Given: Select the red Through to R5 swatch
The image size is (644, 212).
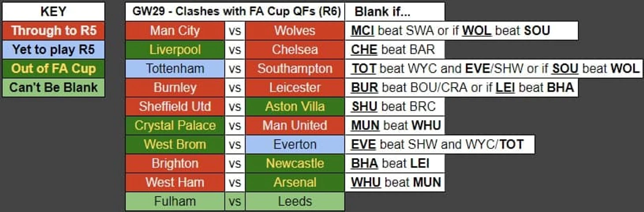Looking at the screenshot, I should 53,31.
